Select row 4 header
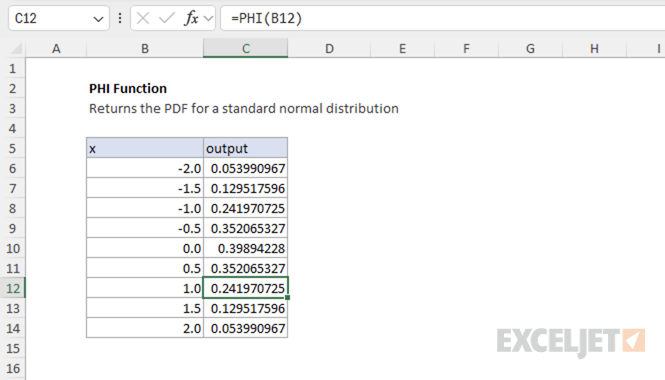This screenshot has width=665, height=380. click(x=13, y=128)
